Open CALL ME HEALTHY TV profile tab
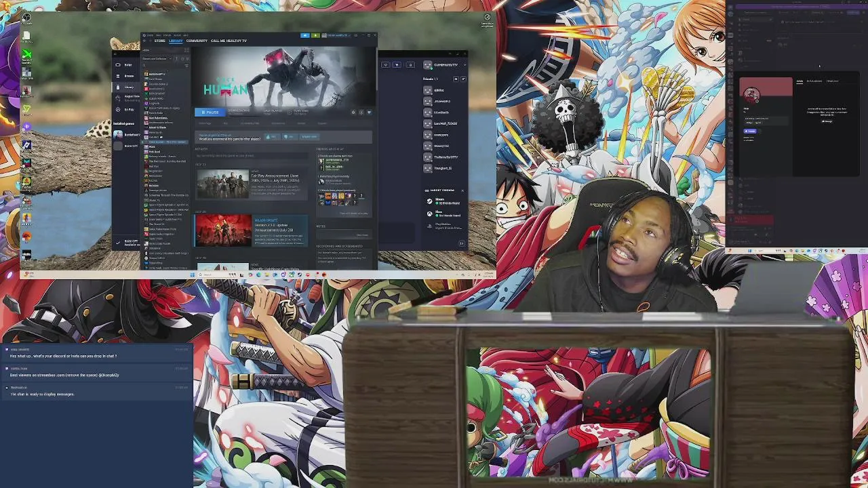The height and width of the screenshot is (488, 868). (x=229, y=41)
